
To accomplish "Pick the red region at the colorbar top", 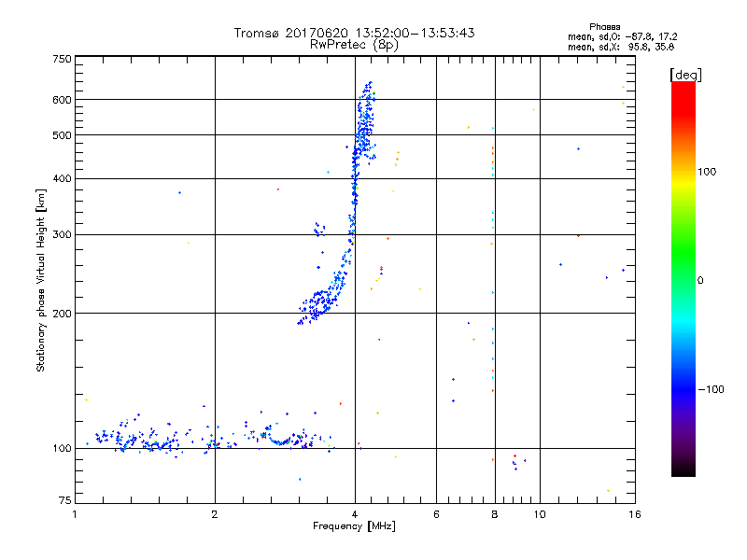I will point(683,93).
